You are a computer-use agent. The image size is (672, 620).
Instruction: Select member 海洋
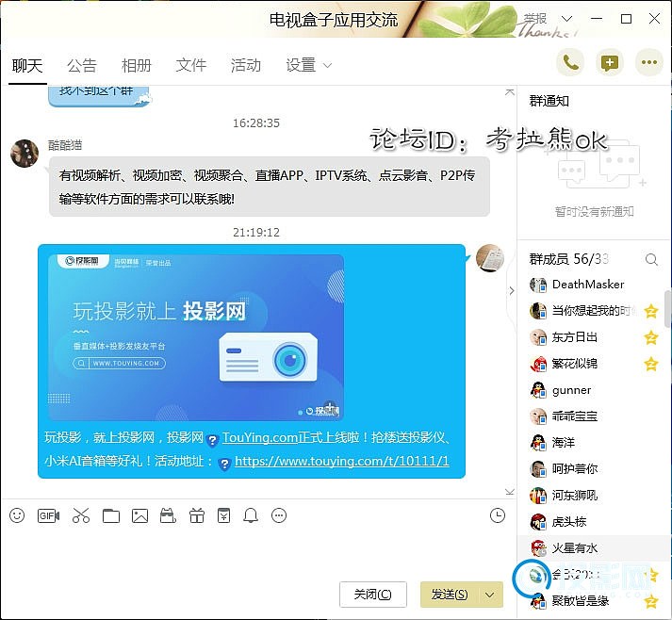593,443
